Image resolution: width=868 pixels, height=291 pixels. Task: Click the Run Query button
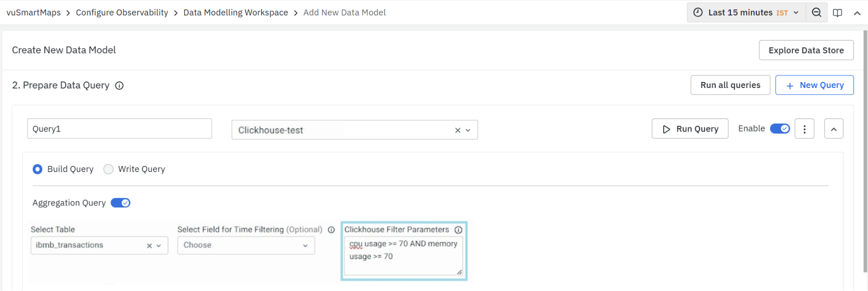pos(690,129)
